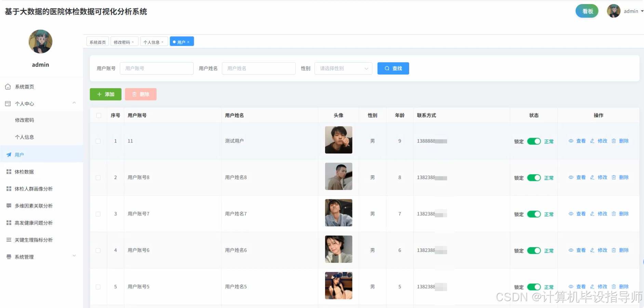
Task: Open 多维因素关联分析 analysis module
Action: 8,206
